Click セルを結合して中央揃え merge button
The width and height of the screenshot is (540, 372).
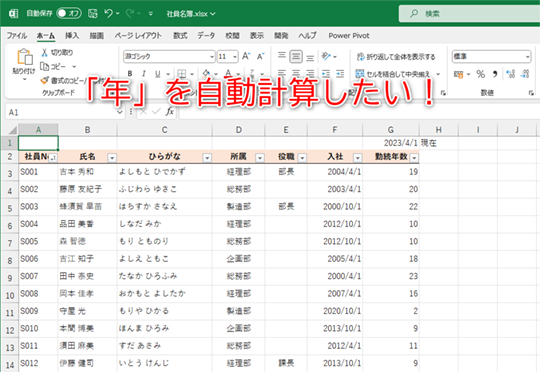point(393,74)
